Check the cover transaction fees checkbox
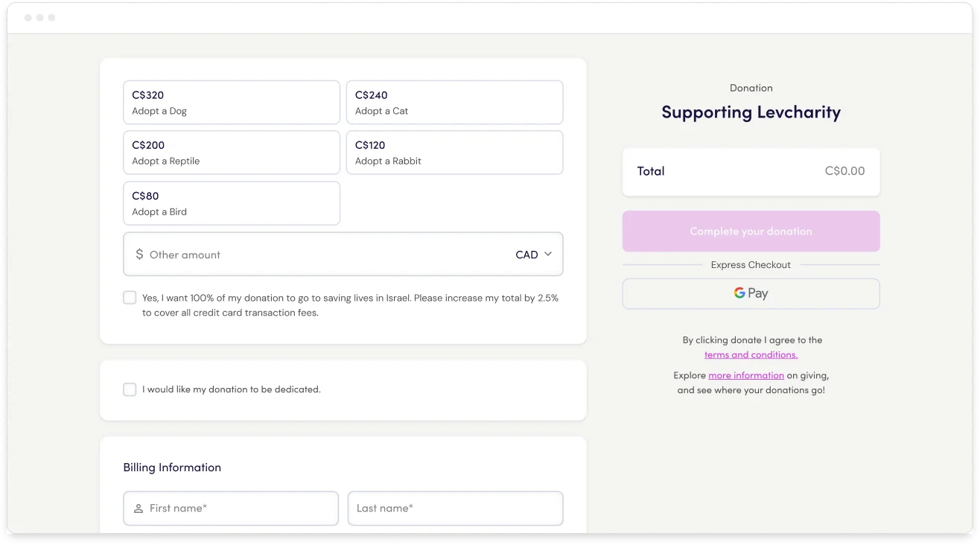The image size is (980, 545). pyautogui.click(x=130, y=298)
